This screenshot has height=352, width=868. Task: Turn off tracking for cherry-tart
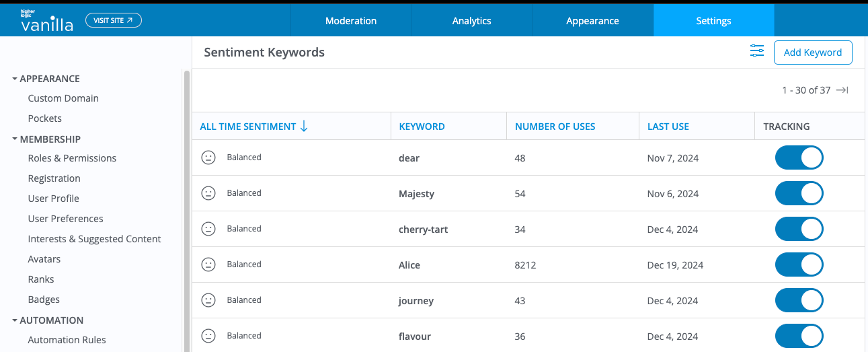pyautogui.click(x=799, y=230)
